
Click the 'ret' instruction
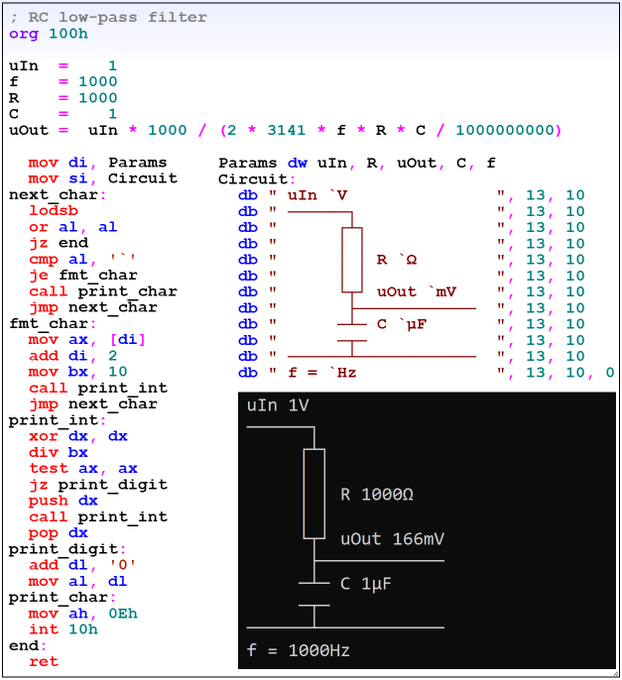click(43, 662)
